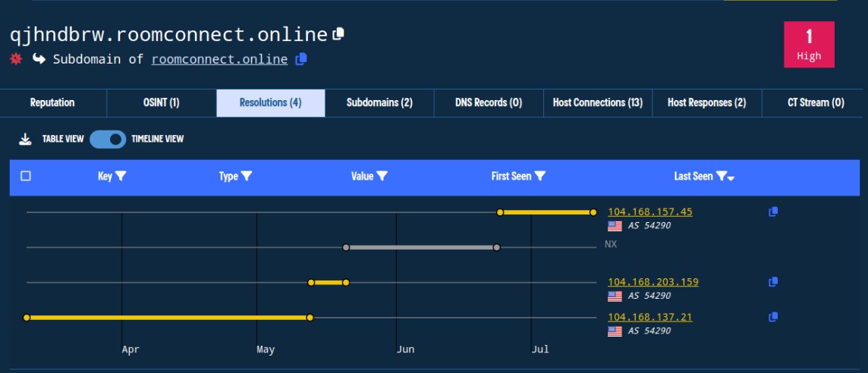The width and height of the screenshot is (868, 373).
Task: Click the TABLE VIEW label
Action: [x=63, y=139]
